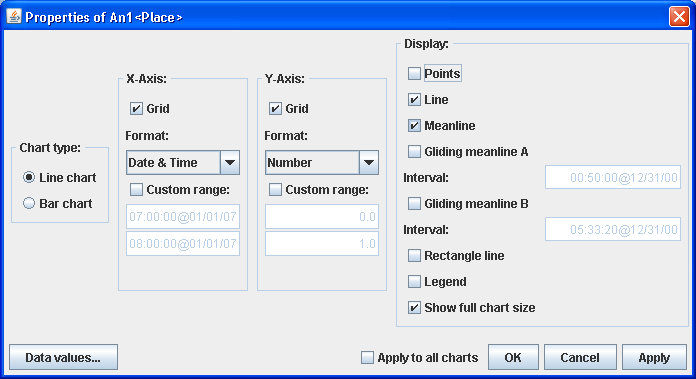Uncheck the Meanline checkbox
The width and height of the screenshot is (696, 379).
[414, 126]
